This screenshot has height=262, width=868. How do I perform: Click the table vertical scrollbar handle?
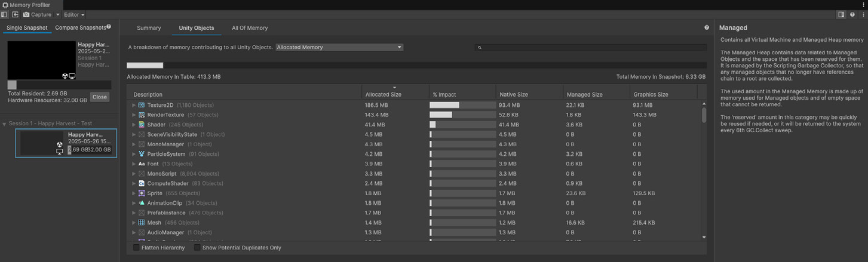click(x=704, y=115)
